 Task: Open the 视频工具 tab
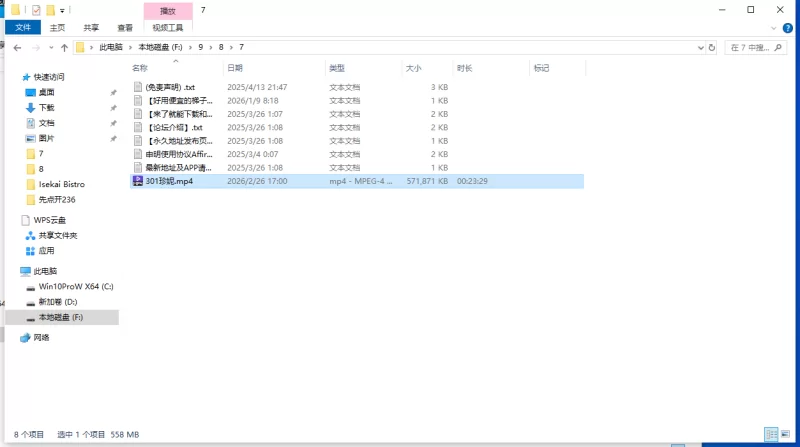[167, 28]
